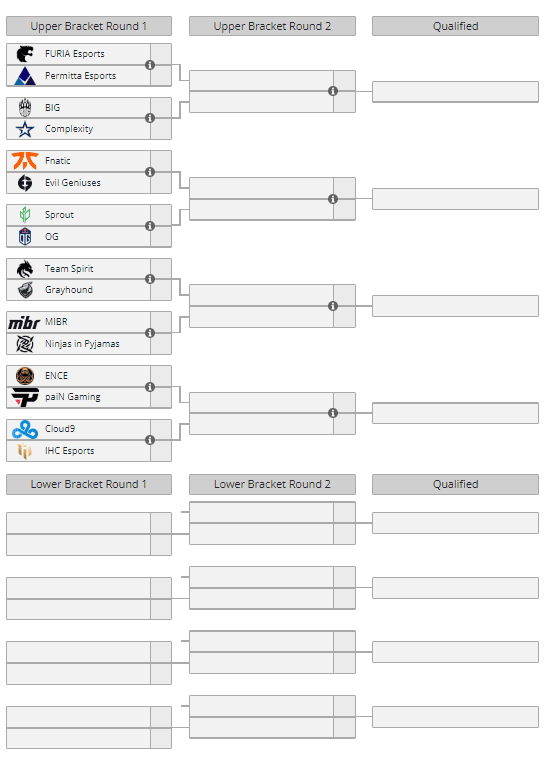Click the Team Spirit dragon logo
551x759 pixels.
pyautogui.click(x=25, y=269)
